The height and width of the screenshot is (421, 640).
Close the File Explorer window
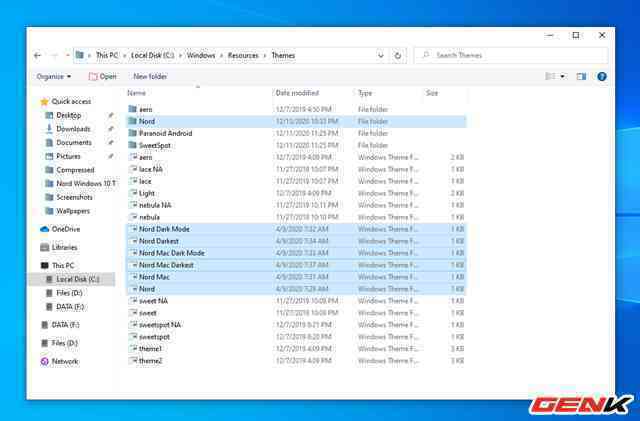coord(602,36)
